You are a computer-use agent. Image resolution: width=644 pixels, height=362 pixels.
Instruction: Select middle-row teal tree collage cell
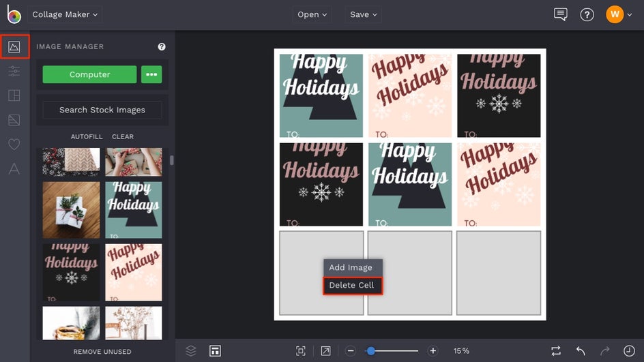(x=410, y=184)
